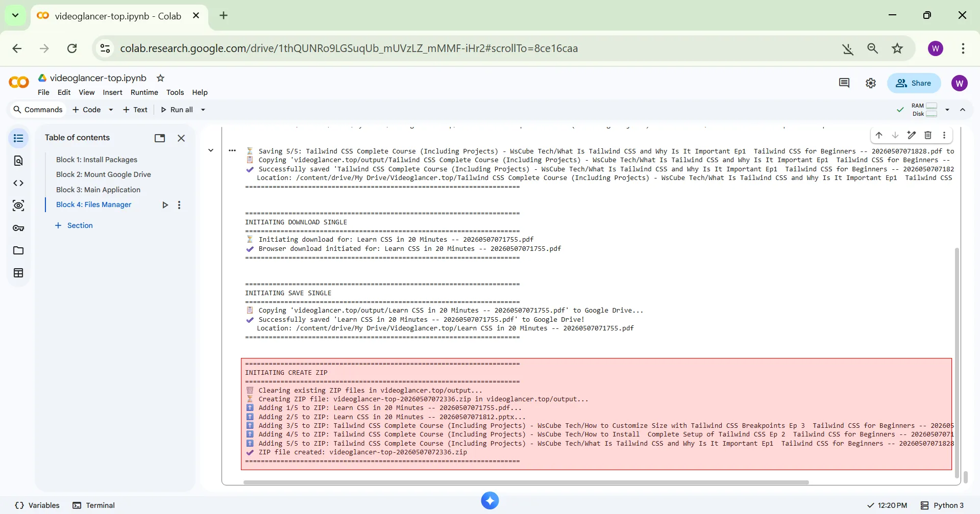980x514 pixels.
Task: Open the Data explorer sidebar icon
Action: pyautogui.click(x=18, y=205)
